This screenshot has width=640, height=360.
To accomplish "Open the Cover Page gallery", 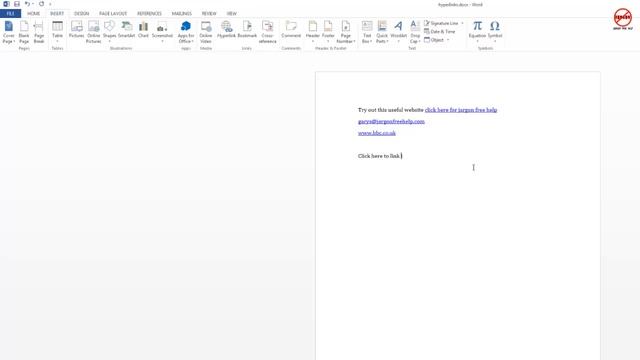I will tap(9, 32).
